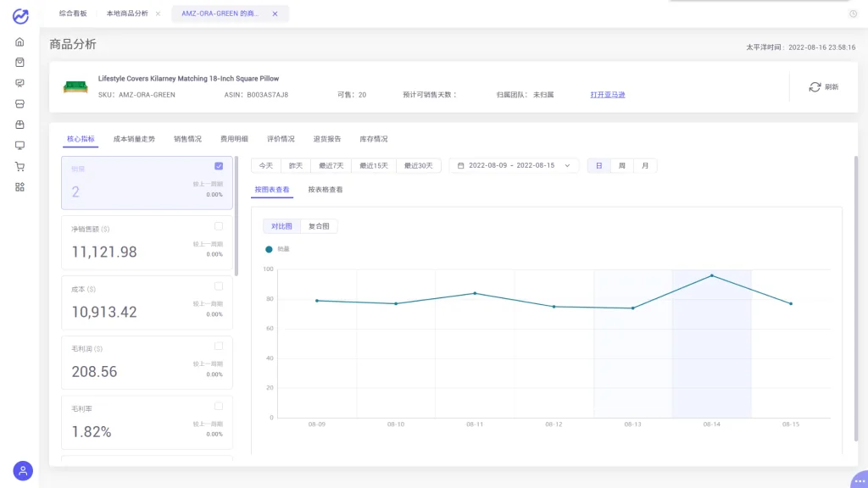The height and width of the screenshot is (488, 868).
Task: Click the 昨天 quick range button
Action: click(x=296, y=165)
